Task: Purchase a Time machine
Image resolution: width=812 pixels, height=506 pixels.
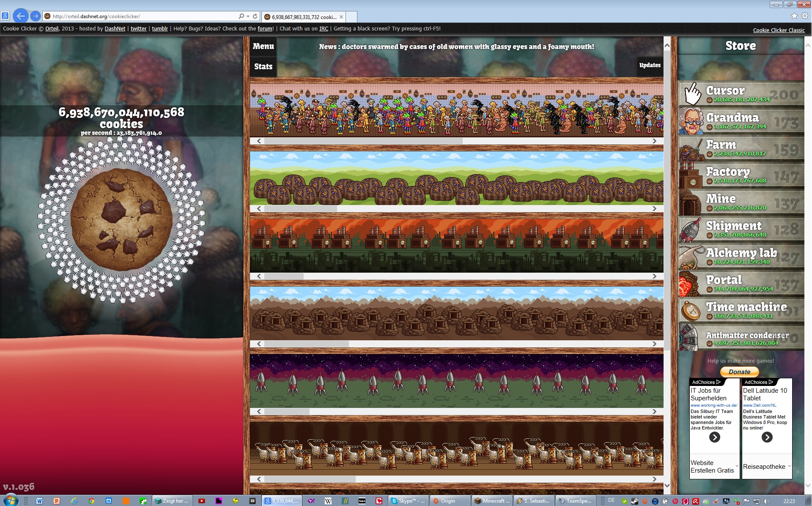Action: tap(741, 310)
